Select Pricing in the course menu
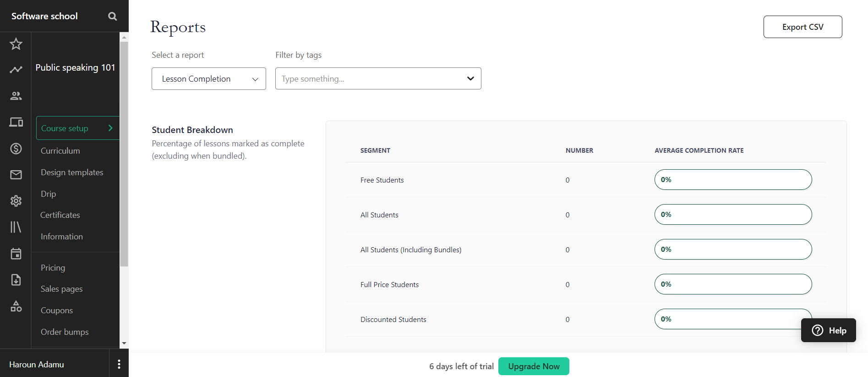The height and width of the screenshot is (377, 868). [x=53, y=268]
